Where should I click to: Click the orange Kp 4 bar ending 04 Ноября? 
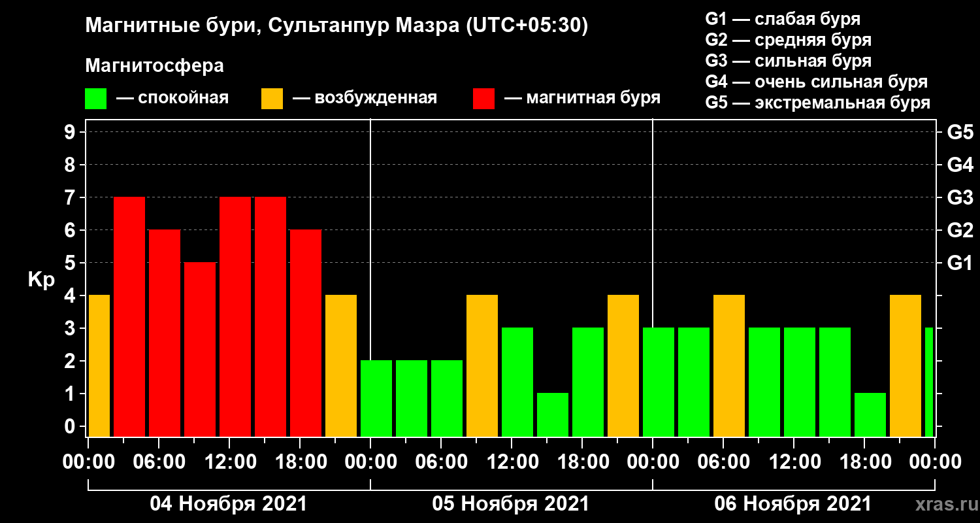click(341, 365)
